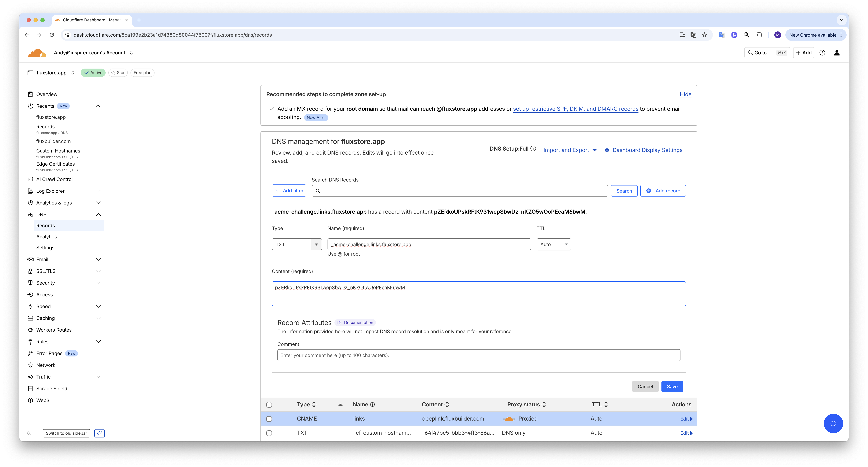Click the browser reload icon
The height and width of the screenshot is (467, 868).
pyautogui.click(x=52, y=35)
